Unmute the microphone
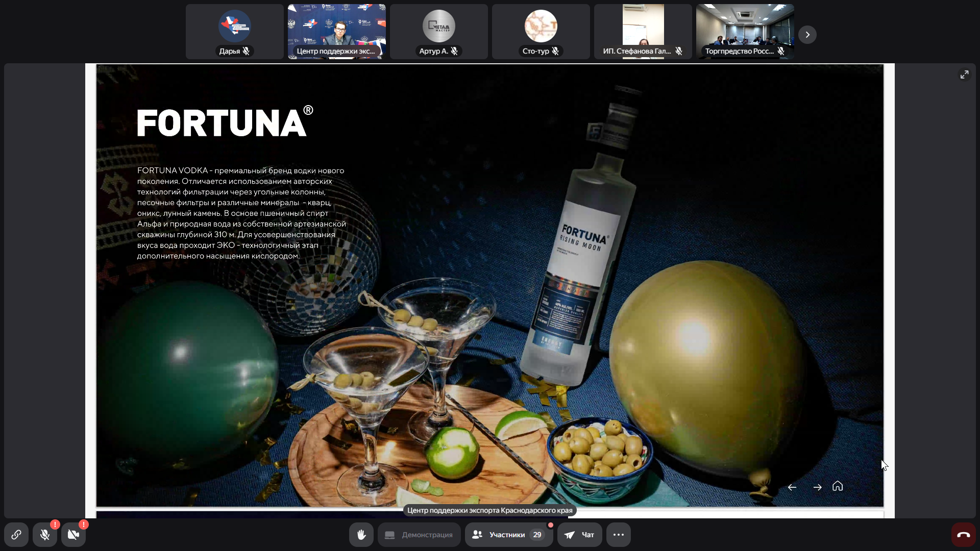980x551 pixels. click(x=45, y=535)
